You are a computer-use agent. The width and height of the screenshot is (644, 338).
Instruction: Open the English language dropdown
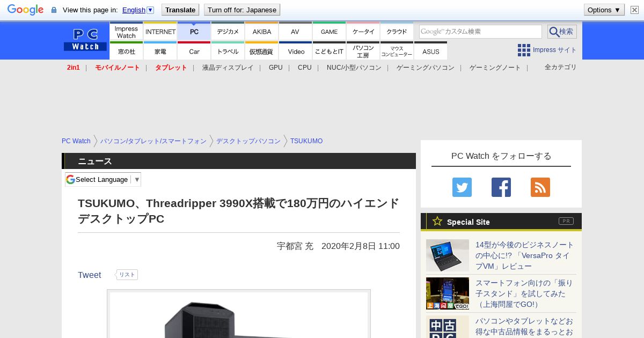138,10
